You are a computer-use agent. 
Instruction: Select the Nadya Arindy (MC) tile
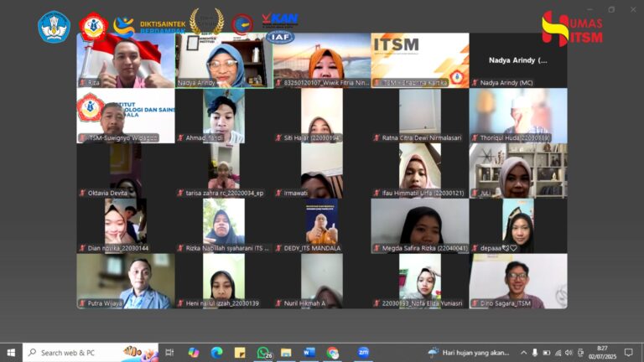(518, 60)
